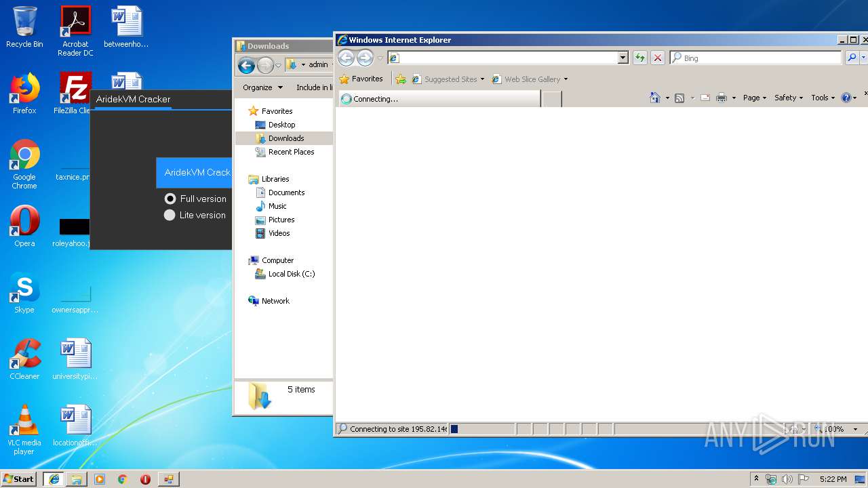This screenshot has width=868, height=488.
Task: Open the Safety menu dropdown
Action: [x=789, y=98]
